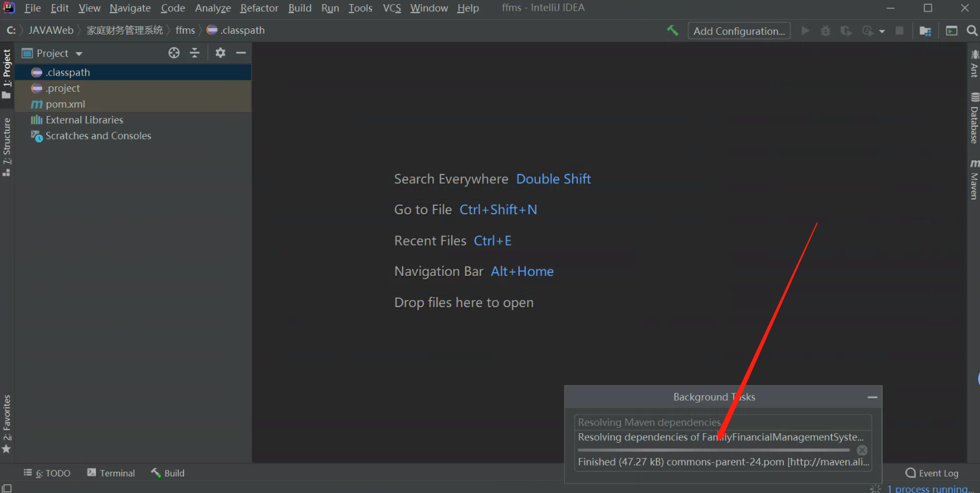Image resolution: width=980 pixels, height=493 pixels.
Task: Open the Code menu
Action: point(173,8)
